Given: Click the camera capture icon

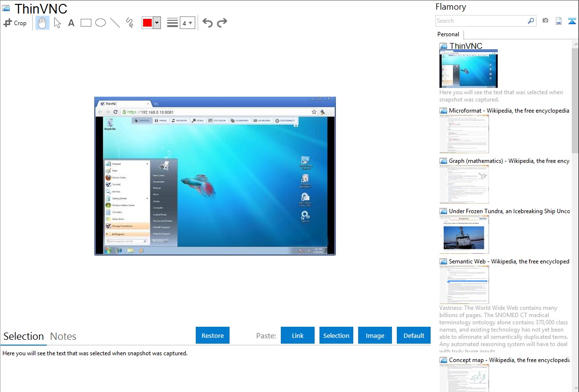Looking at the screenshot, I should pyautogui.click(x=545, y=21).
